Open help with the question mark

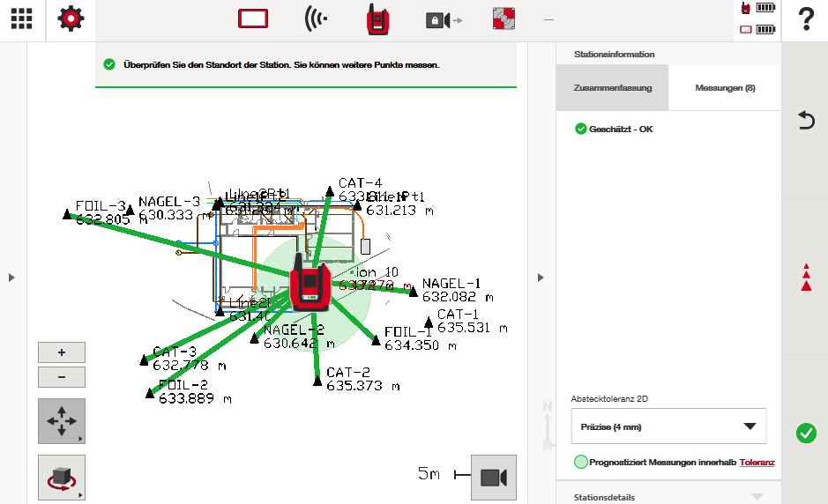click(x=805, y=19)
